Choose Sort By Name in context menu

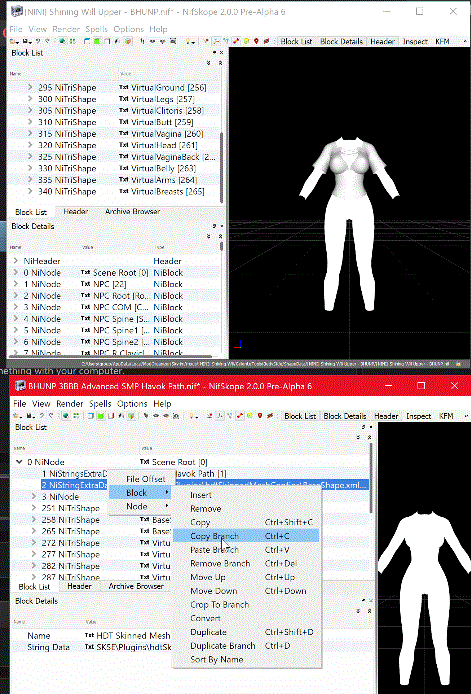tap(246, 659)
